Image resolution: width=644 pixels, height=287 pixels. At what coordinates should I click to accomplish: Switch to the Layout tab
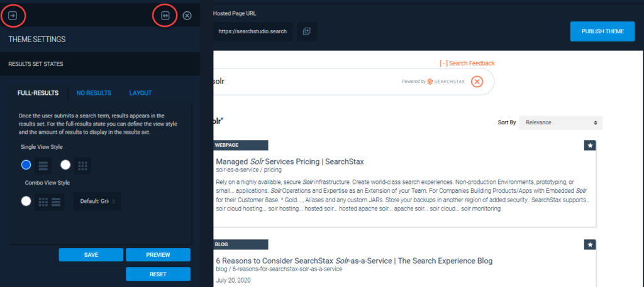(x=140, y=93)
